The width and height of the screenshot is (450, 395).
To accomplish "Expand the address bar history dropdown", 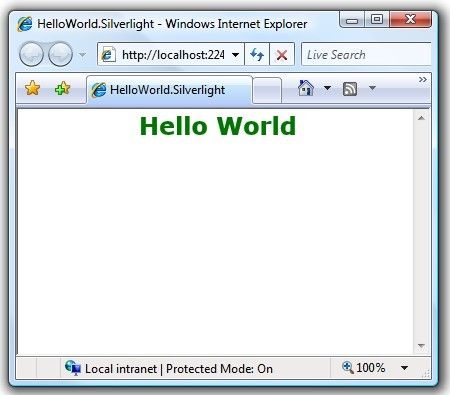I will click(236, 55).
